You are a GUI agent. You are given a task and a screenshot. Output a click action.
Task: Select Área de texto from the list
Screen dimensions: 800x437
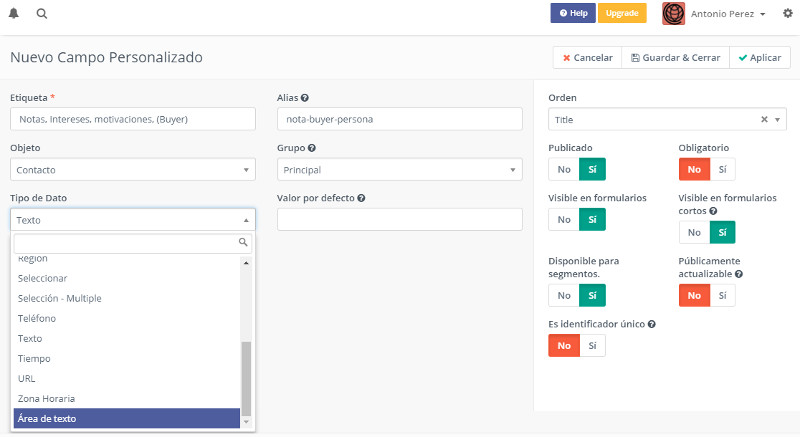coord(127,418)
